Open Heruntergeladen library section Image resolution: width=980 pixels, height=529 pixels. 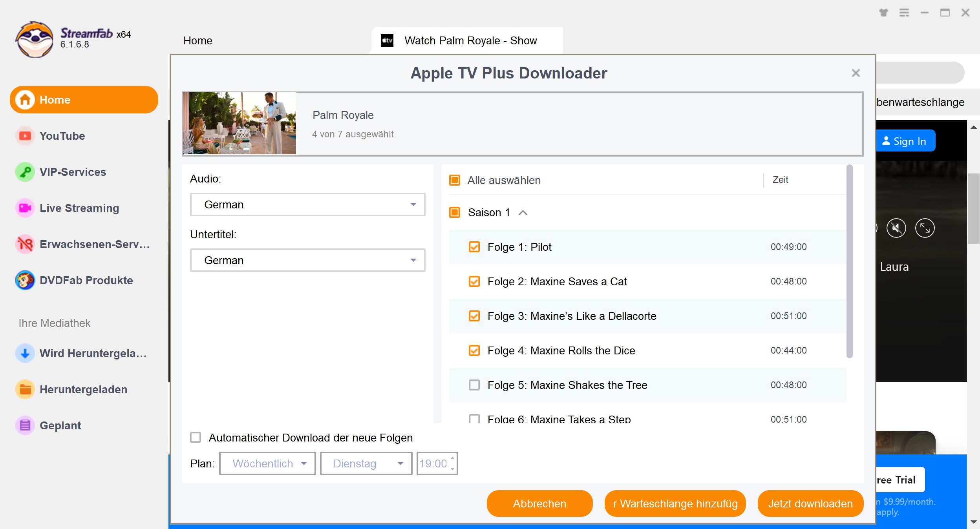tap(84, 389)
